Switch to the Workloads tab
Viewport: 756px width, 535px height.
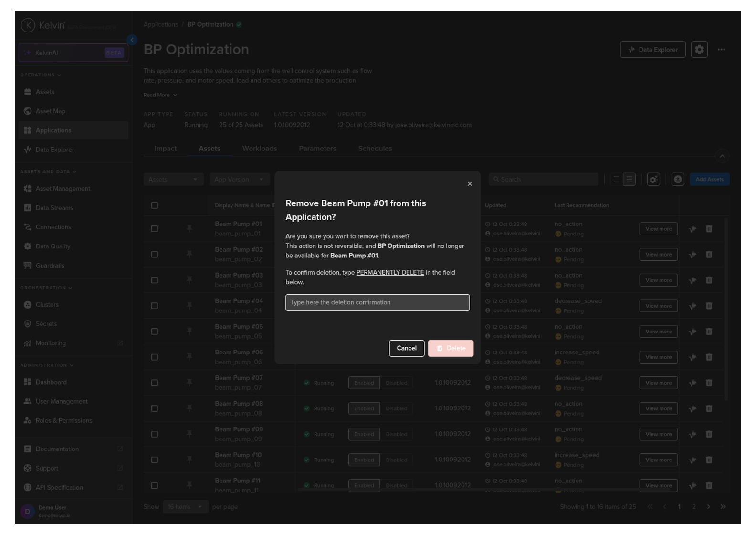pos(259,149)
